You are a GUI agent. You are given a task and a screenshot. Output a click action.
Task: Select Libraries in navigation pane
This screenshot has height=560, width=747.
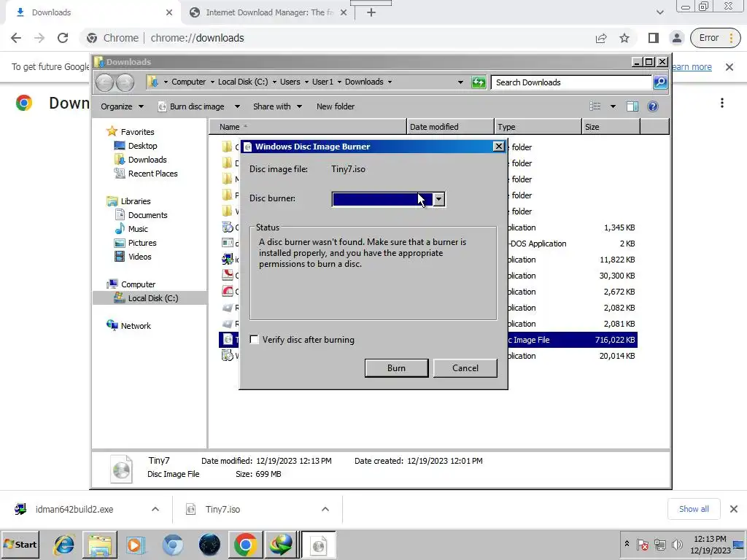click(x=135, y=201)
